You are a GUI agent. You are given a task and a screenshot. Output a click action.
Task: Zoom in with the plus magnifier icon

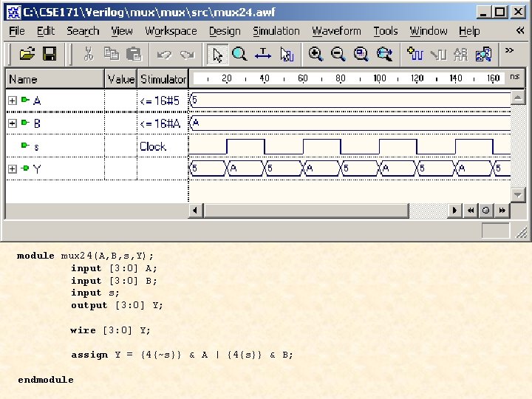(x=316, y=54)
